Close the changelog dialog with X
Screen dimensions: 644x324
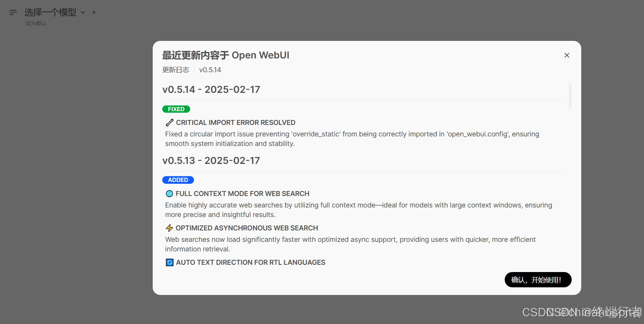567,55
